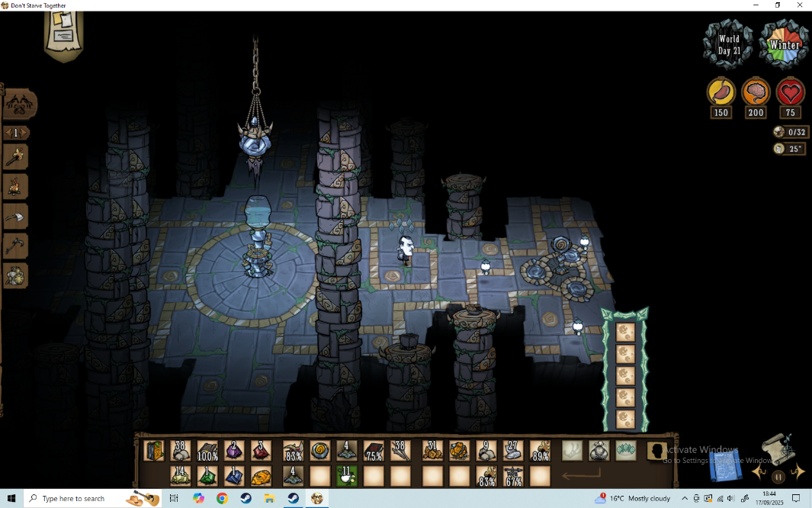The width and height of the screenshot is (812, 508).
Task: Open the character silhouette inspect button
Action: (656, 451)
